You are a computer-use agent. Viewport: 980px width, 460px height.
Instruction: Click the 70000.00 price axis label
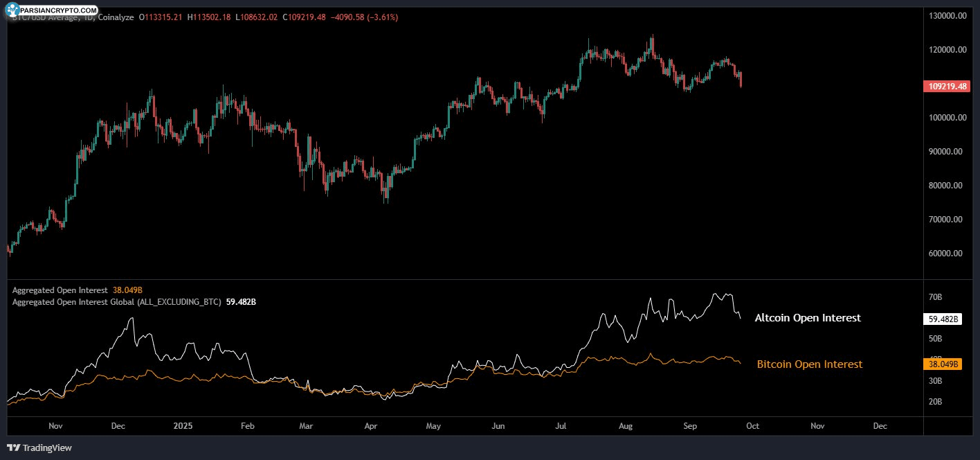pos(947,220)
